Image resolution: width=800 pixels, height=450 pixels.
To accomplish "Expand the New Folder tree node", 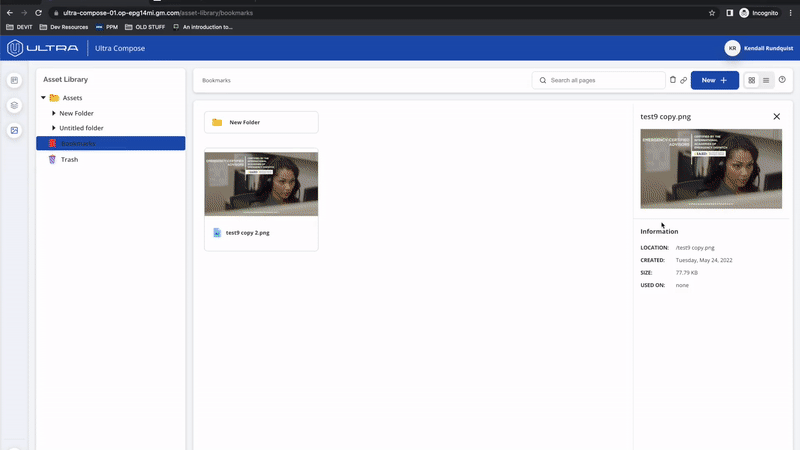I will click(53, 113).
